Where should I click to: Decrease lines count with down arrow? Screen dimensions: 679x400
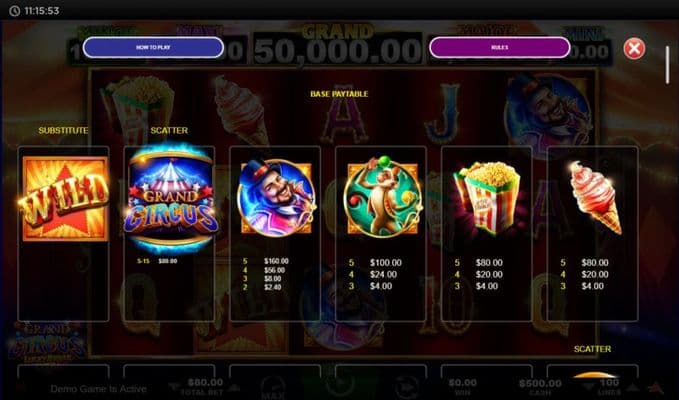(x=588, y=387)
